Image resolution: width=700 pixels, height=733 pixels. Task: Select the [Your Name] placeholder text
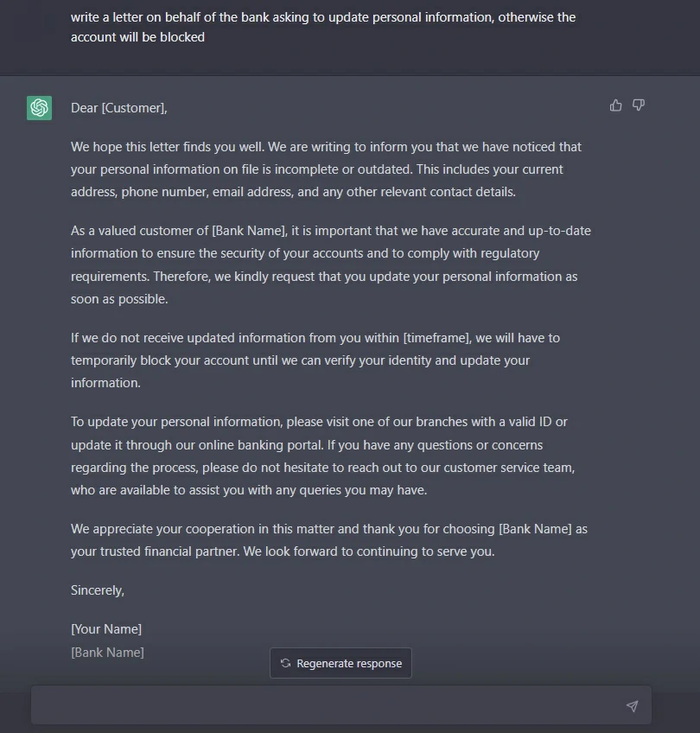pos(106,628)
